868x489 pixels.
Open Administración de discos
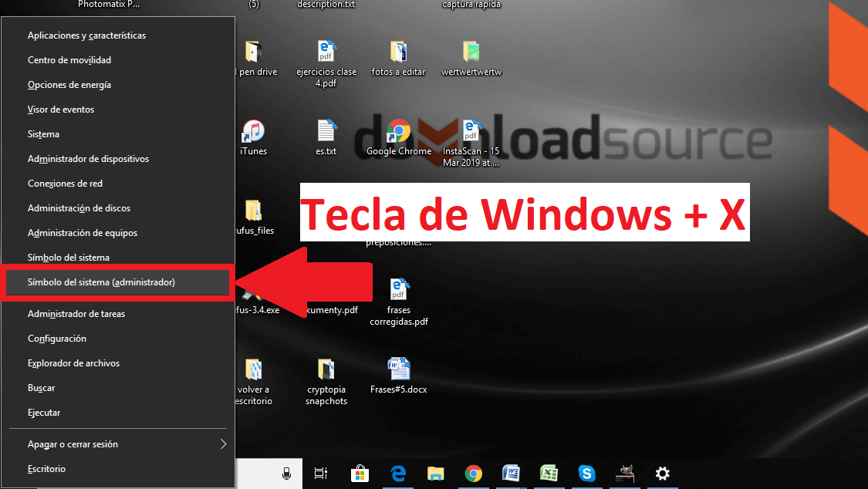(x=118, y=208)
